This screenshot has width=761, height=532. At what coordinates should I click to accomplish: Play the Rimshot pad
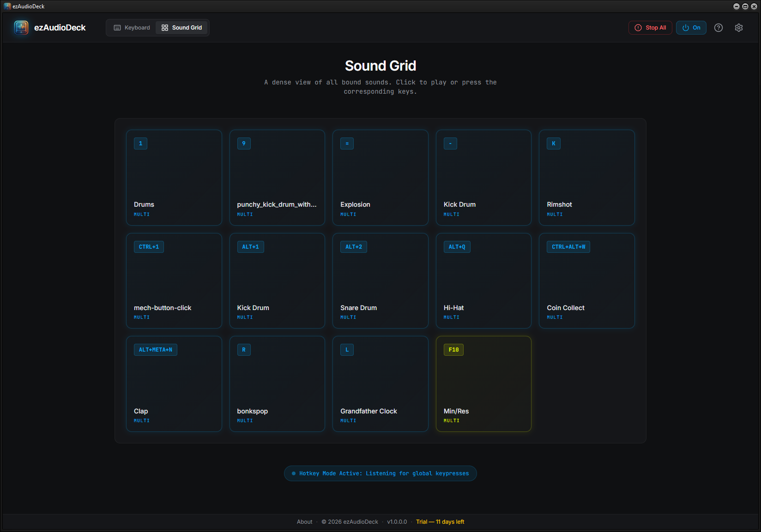click(586, 178)
